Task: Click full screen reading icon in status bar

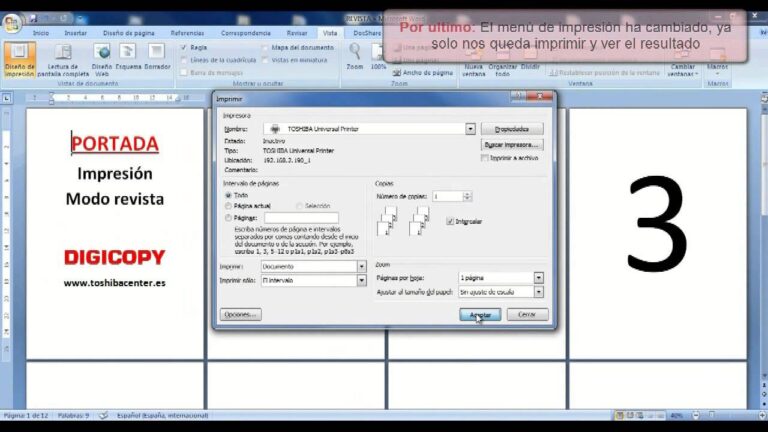Action: 630,415
